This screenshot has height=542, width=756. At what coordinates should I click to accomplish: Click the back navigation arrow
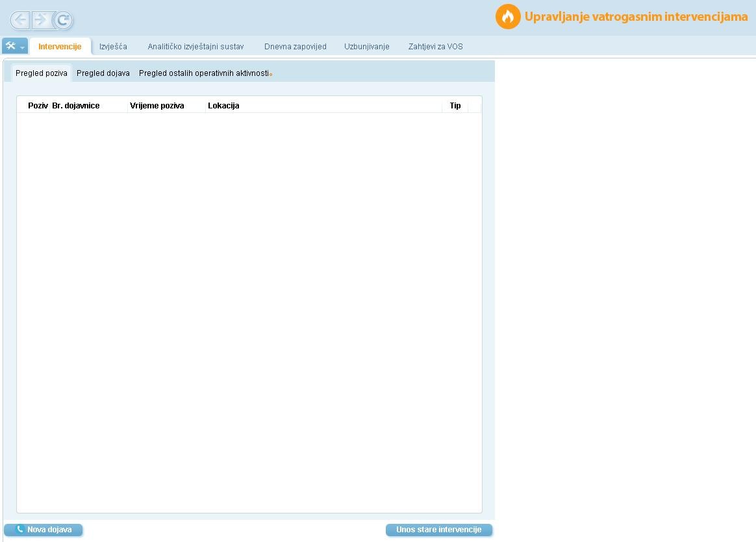[x=21, y=20]
